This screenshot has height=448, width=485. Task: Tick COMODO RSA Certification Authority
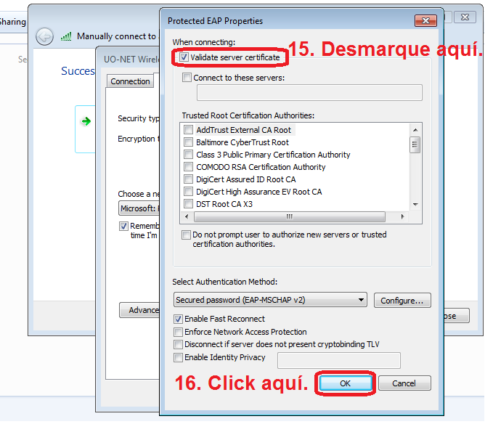[189, 167]
